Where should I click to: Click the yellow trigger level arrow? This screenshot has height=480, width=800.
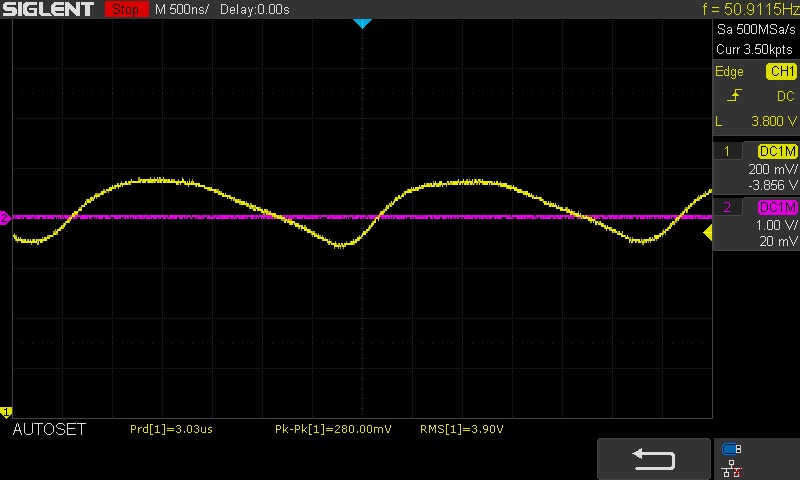708,233
